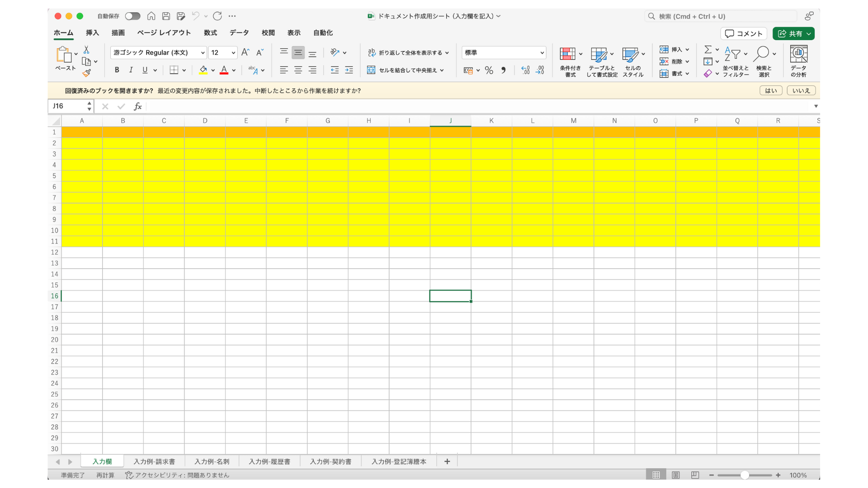Click the Comments button

[744, 33]
